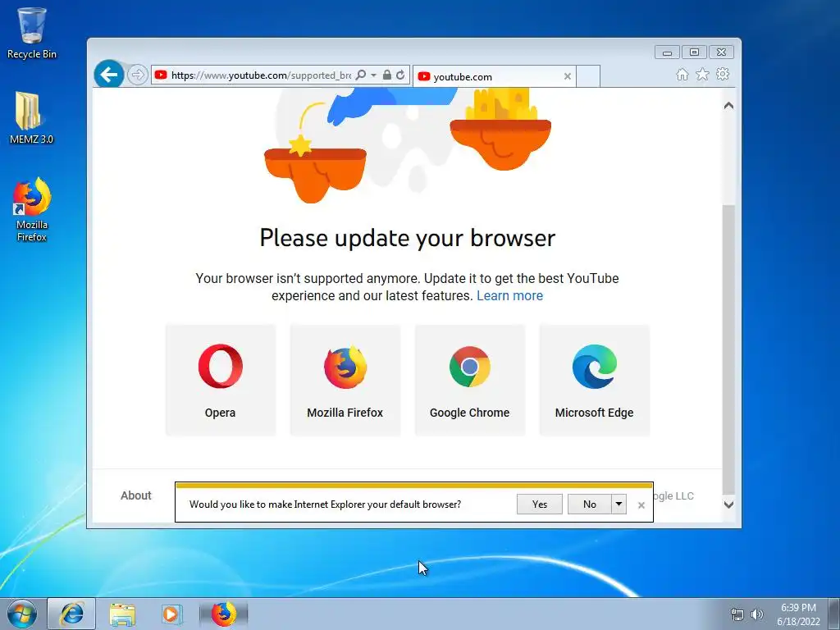Select the Mozilla Firefox desktop shortcut
840x630 pixels.
32,209
